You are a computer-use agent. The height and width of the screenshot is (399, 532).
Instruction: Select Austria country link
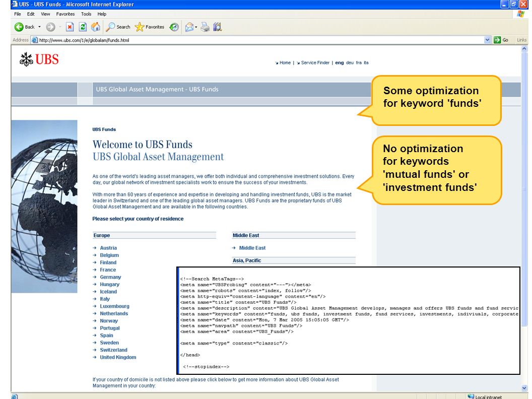point(108,248)
